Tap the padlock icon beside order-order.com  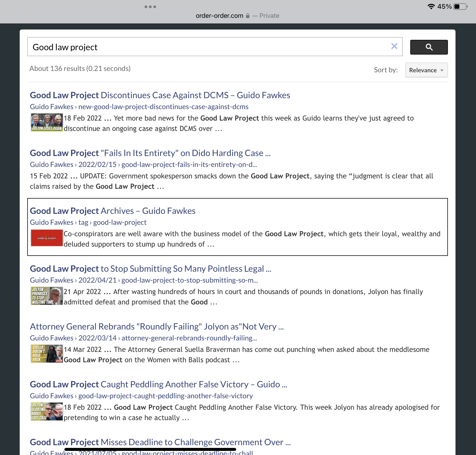[x=248, y=16]
